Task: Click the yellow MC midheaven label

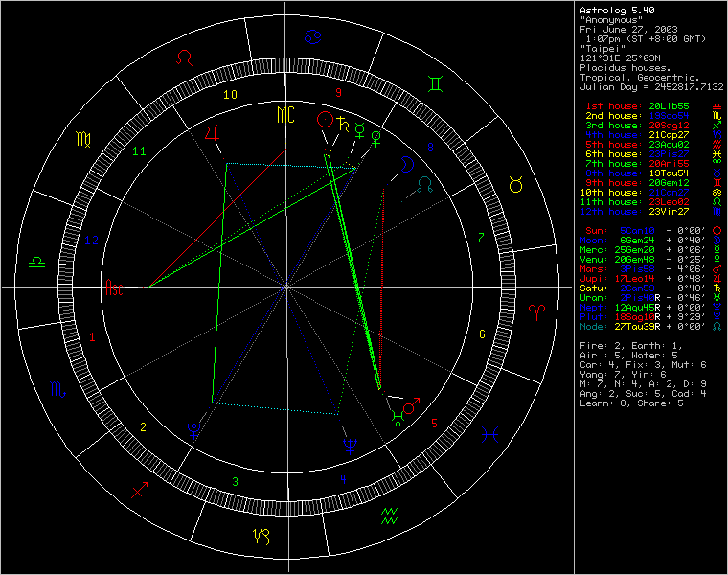Action: tap(286, 116)
